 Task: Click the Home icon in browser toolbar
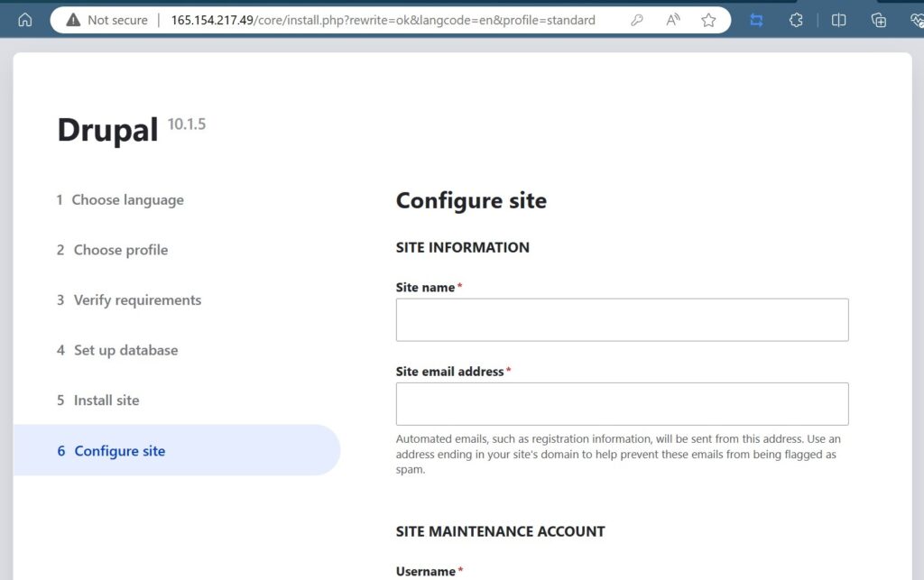tap(24, 19)
